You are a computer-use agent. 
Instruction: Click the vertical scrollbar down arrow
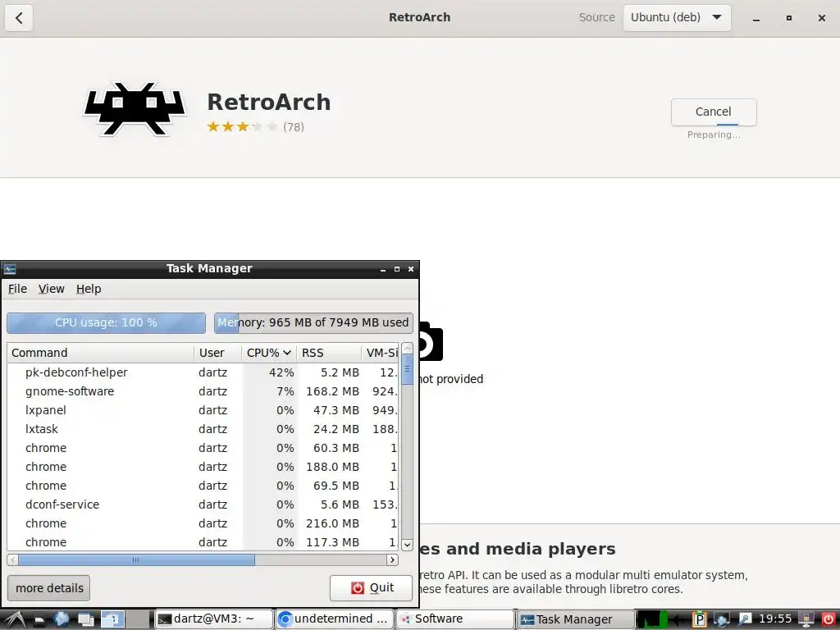[407, 546]
